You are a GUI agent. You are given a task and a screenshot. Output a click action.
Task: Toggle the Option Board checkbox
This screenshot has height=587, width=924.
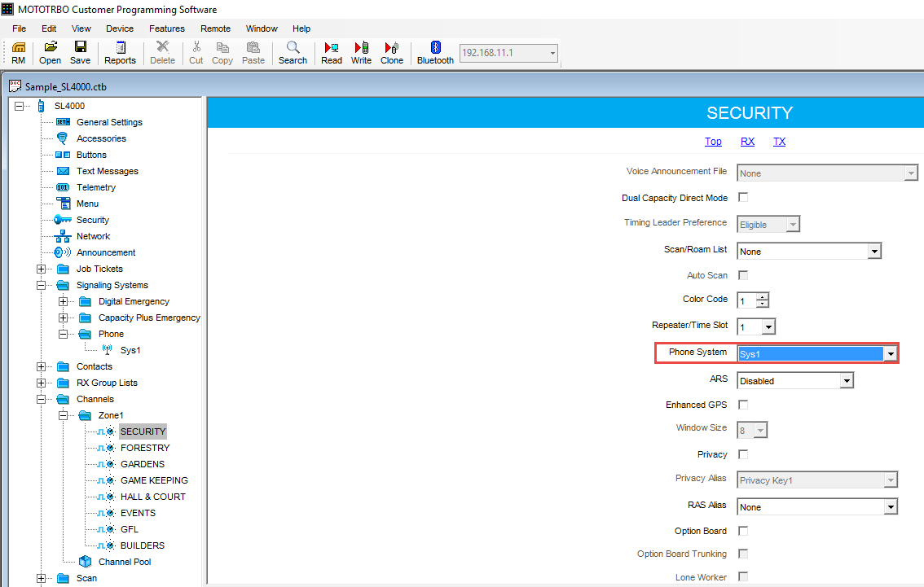[x=743, y=531]
